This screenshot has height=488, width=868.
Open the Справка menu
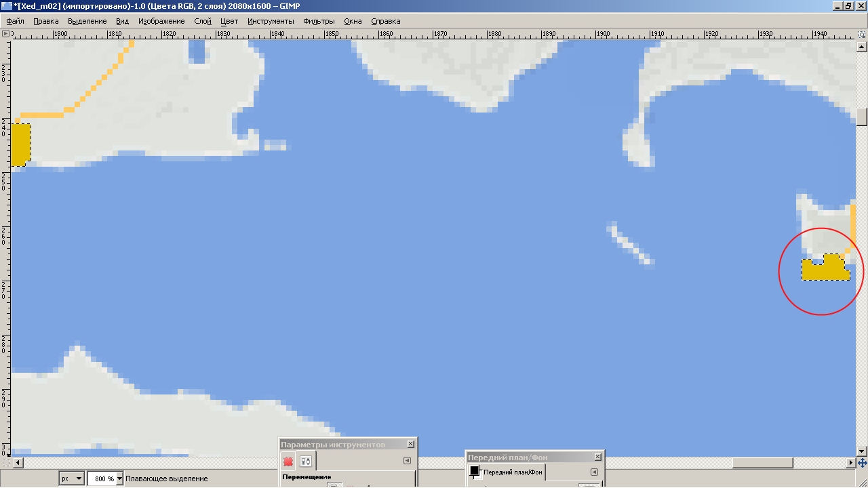[x=385, y=21]
